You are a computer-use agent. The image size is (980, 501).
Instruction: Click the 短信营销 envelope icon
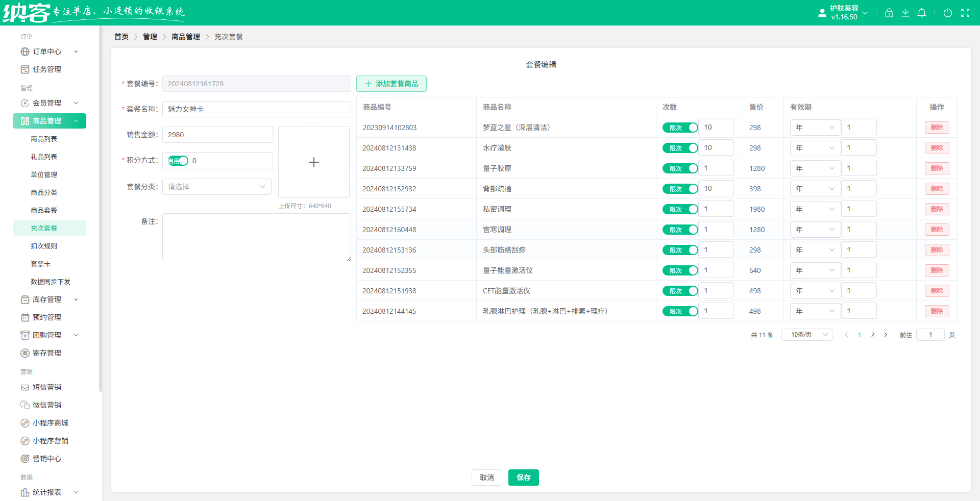(x=25, y=387)
